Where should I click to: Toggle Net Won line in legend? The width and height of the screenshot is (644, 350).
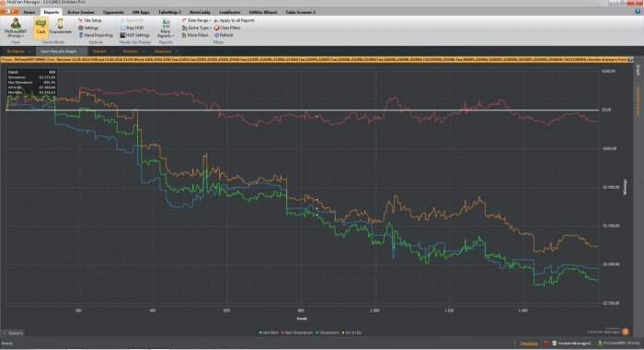[x=269, y=332]
